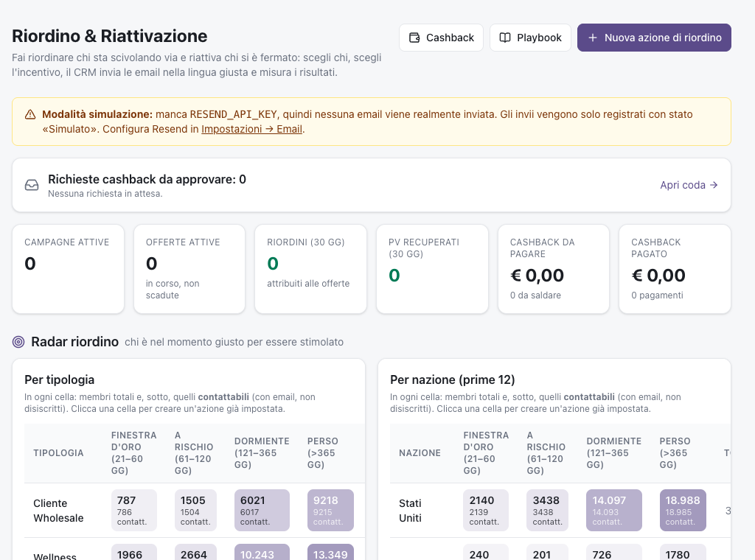The height and width of the screenshot is (560, 755).
Task: Click the inbox icon beside cashback requests
Action: click(32, 185)
